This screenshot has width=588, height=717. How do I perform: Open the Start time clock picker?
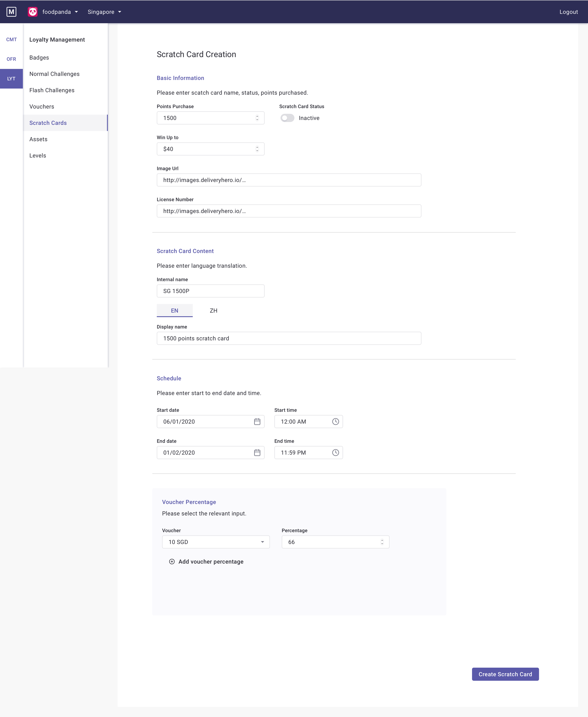[x=335, y=422]
